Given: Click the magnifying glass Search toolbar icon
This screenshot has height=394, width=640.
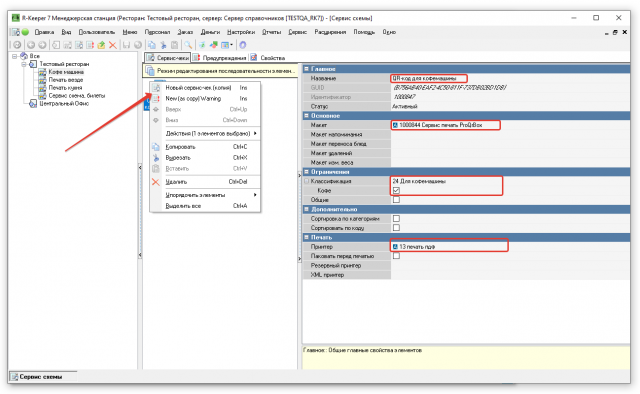Looking at the screenshot, I should pyautogui.click(x=188, y=45).
